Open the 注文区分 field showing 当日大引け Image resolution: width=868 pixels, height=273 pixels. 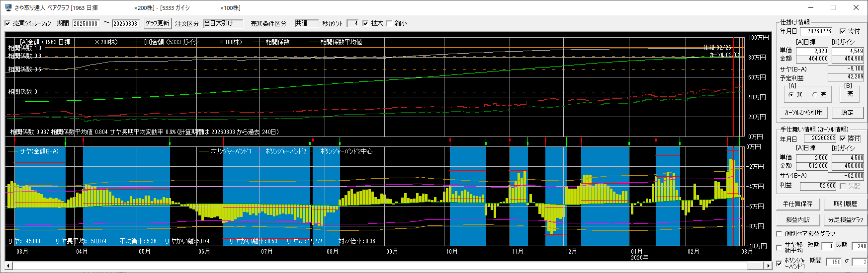(x=222, y=23)
